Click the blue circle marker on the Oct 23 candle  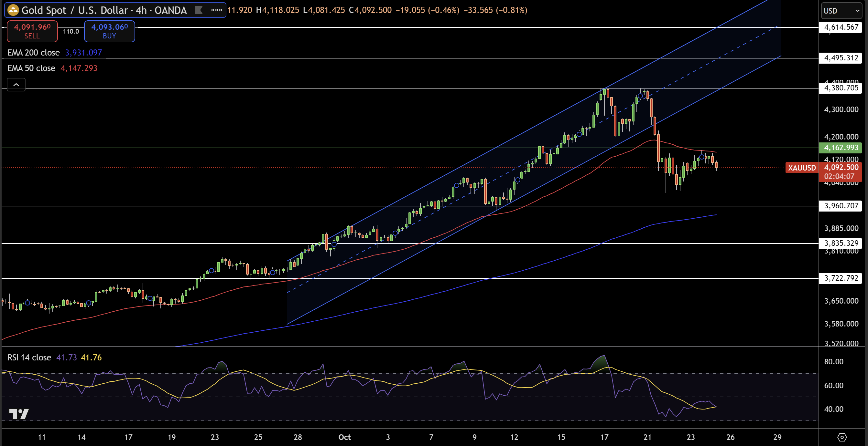click(x=701, y=157)
